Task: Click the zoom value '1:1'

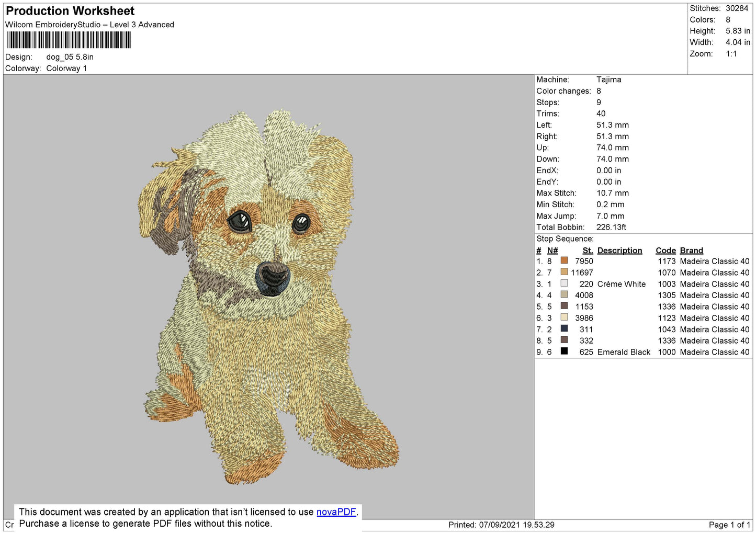Action: click(x=731, y=54)
